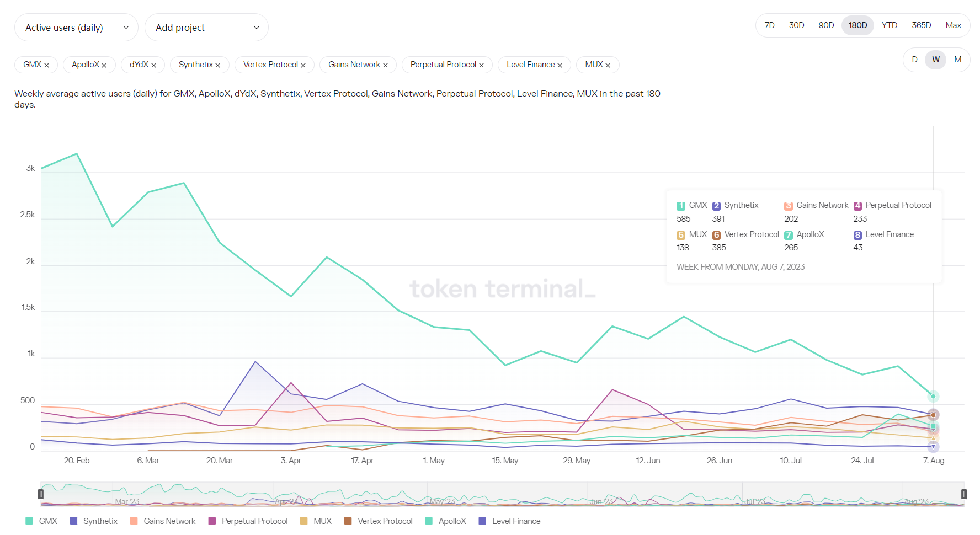Select the 90D time range
Screen dimensions: 980x535
click(x=826, y=25)
